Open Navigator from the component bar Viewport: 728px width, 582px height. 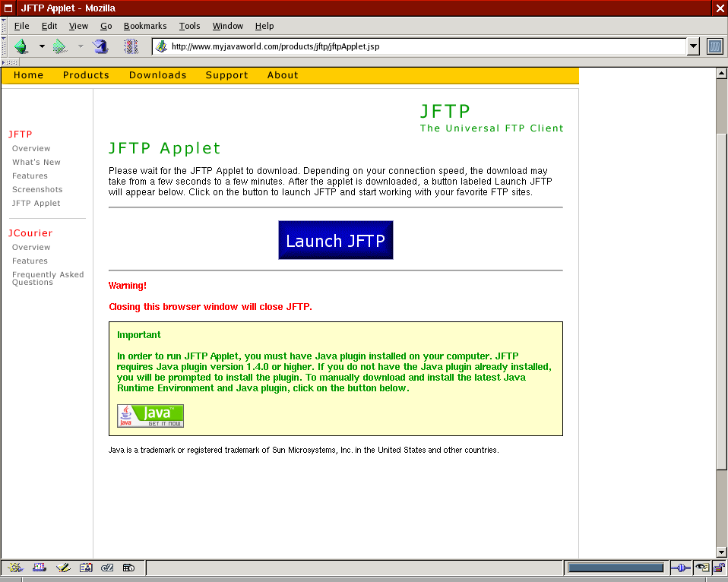coord(15,568)
